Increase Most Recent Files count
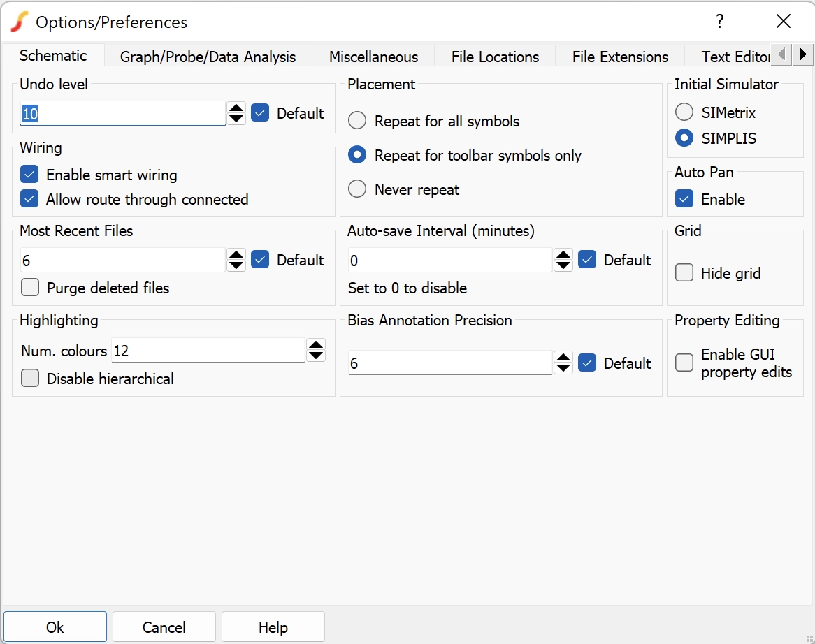 (236, 254)
